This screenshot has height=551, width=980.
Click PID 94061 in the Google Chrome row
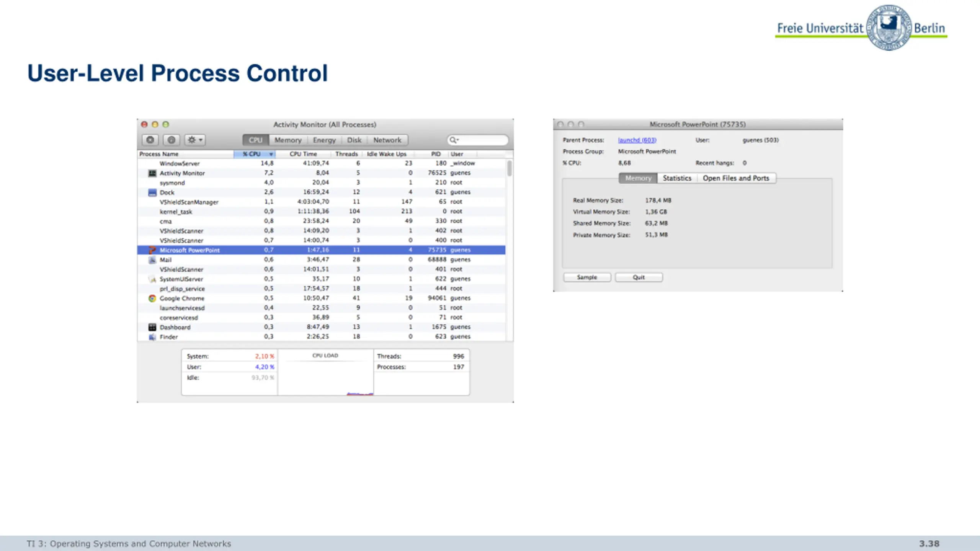(x=437, y=298)
